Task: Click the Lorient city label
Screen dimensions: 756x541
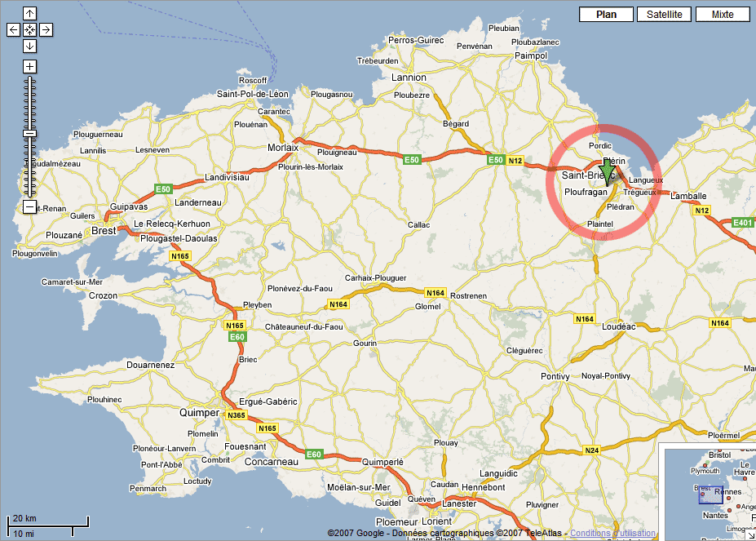Action: point(436,521)
